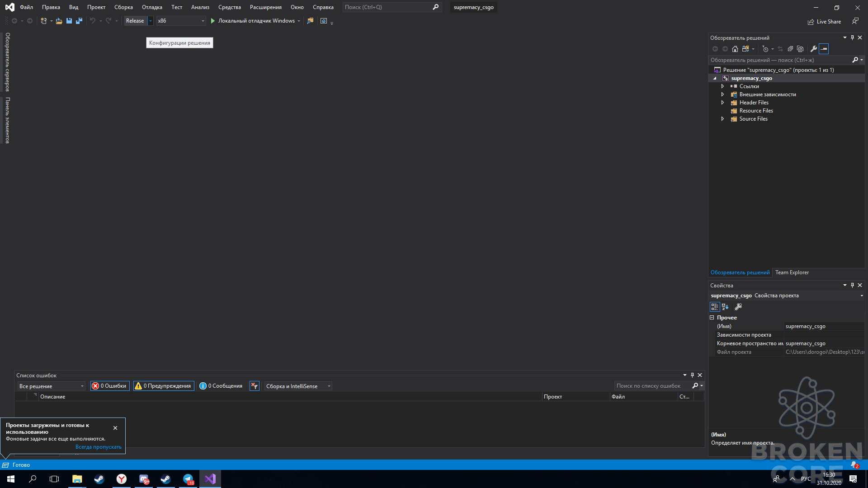
Task: Click the Show All Files icon
Action: point(800,49)
